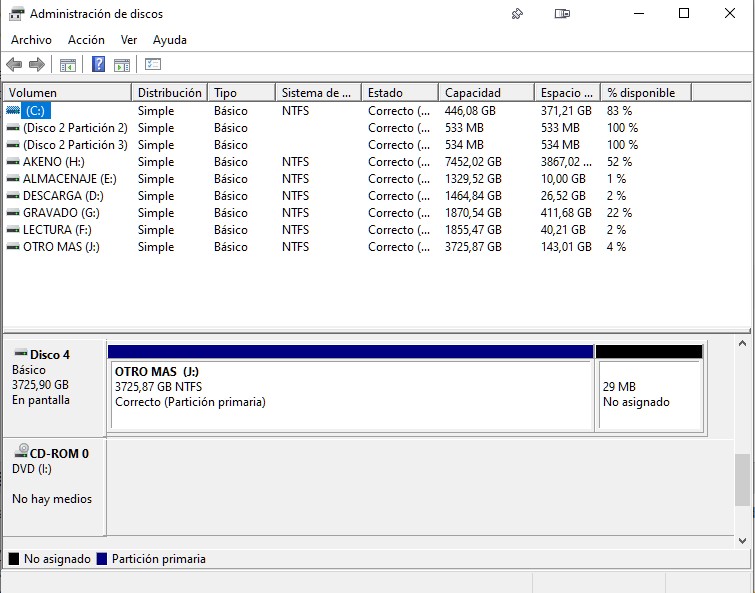Select ALMACENAJE (E:) volume name
The image size is (755, 593).
click(x=70, y=179)
